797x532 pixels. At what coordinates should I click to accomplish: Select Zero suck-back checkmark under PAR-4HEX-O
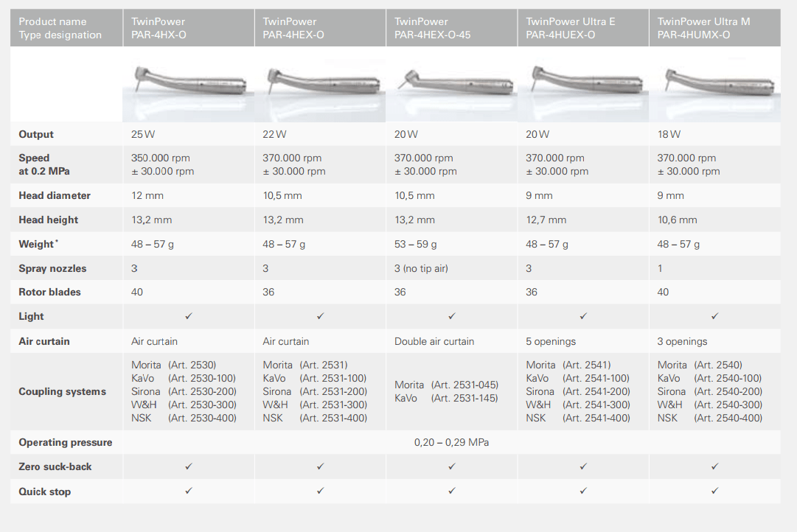click(x=320, y=466)
